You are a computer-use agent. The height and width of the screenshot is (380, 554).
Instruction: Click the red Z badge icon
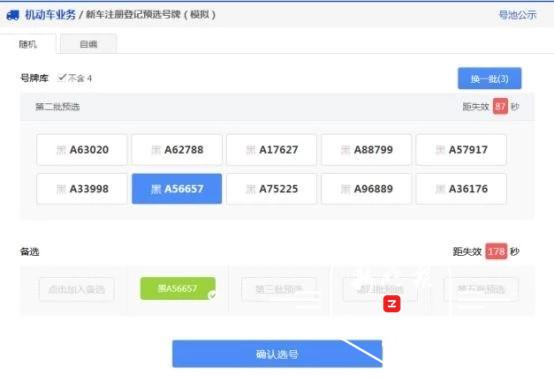click(x=391, y=303)
